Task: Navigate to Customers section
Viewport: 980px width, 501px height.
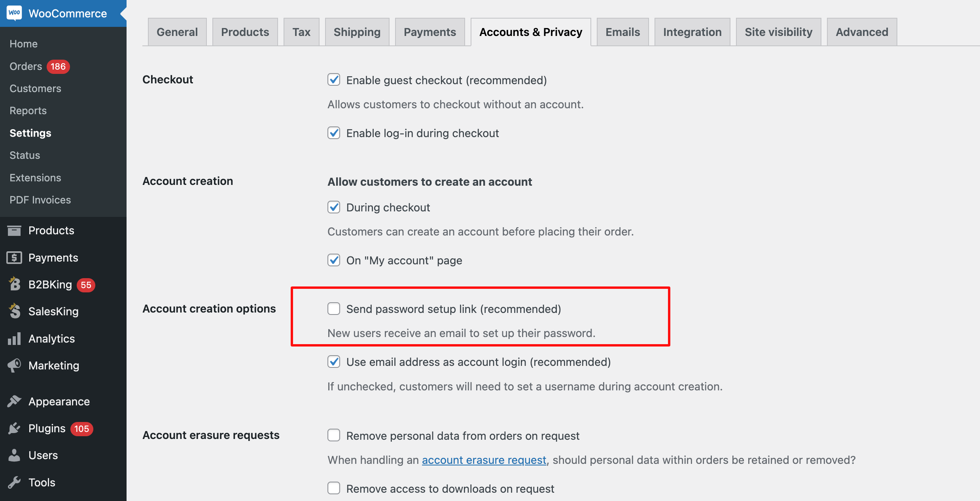Action: [35, 88]
